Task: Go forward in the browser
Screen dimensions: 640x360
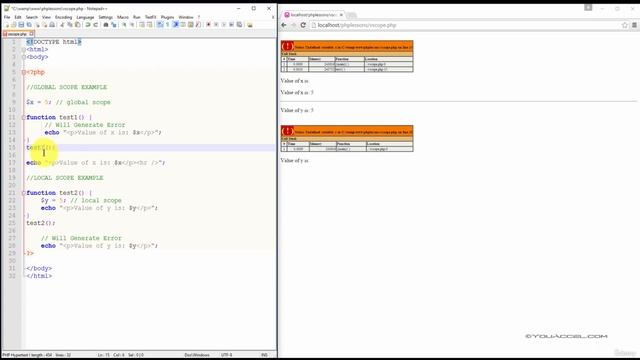Action: 293,25
